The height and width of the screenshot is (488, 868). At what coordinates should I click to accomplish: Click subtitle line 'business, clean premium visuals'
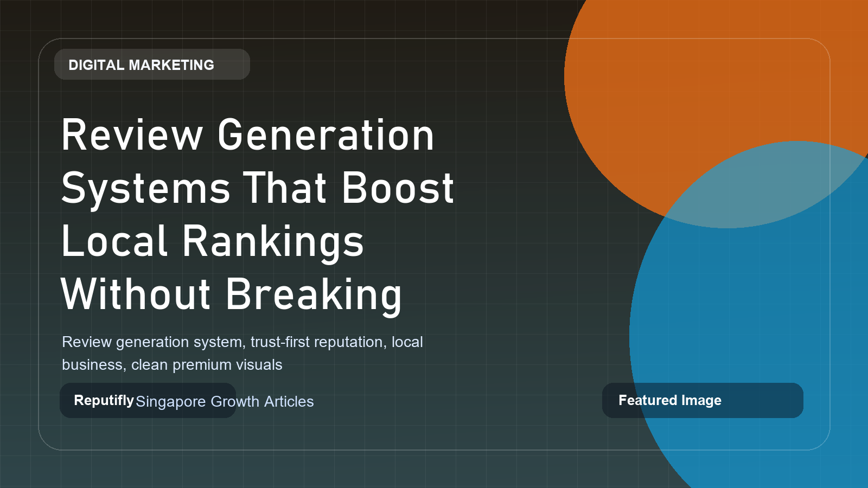pos(172,365)
